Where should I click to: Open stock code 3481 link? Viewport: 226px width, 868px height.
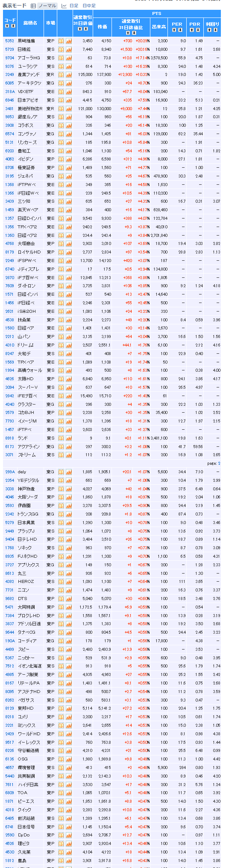coord(9,109)
